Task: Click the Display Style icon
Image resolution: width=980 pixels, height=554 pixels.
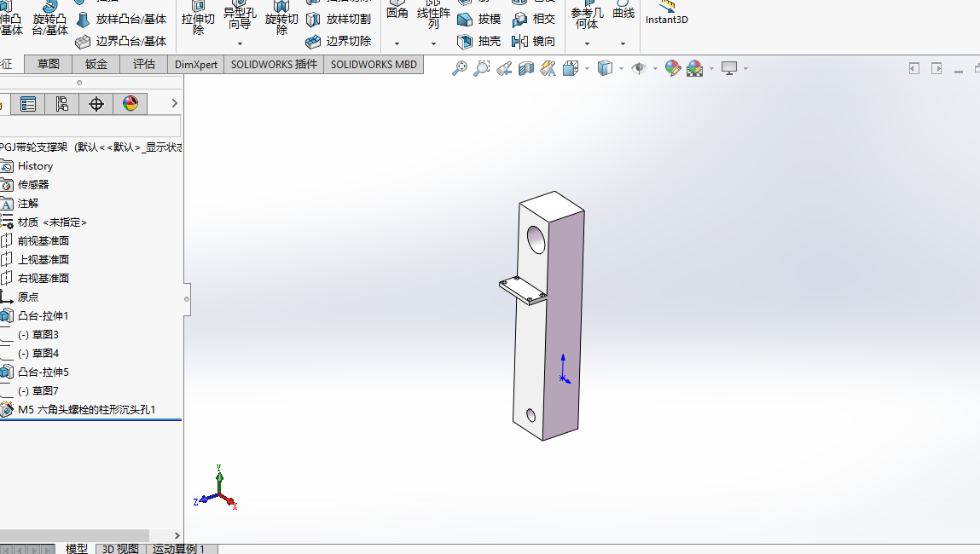Action: [605, 68]
